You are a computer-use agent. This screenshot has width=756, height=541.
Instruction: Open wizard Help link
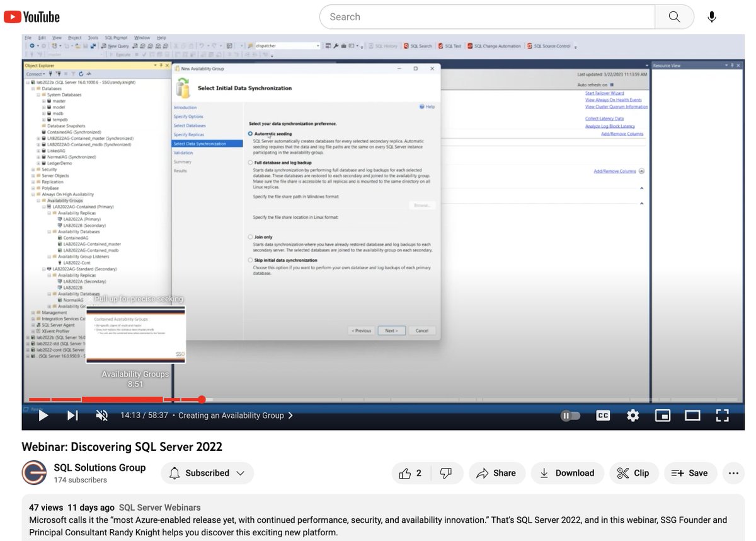(x=427, y=107)
